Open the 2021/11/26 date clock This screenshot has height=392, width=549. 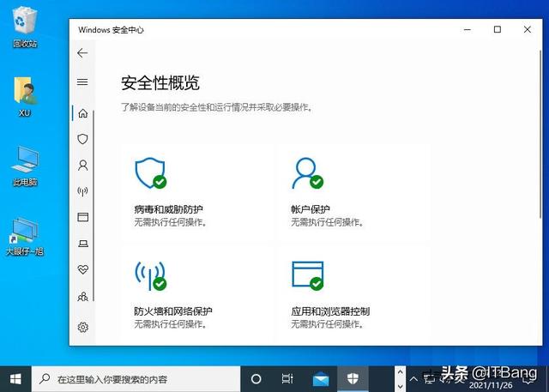490,385
